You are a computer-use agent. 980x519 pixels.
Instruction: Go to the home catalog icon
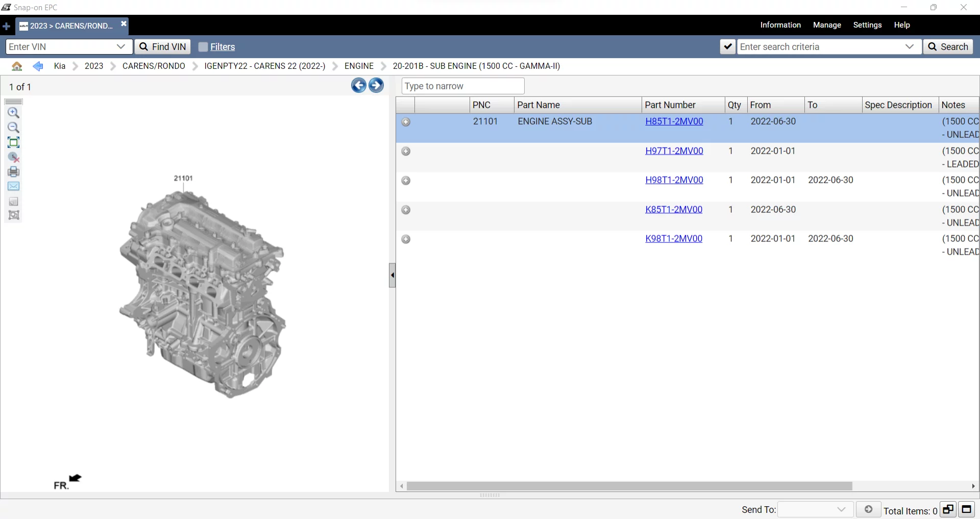point(17,66)
